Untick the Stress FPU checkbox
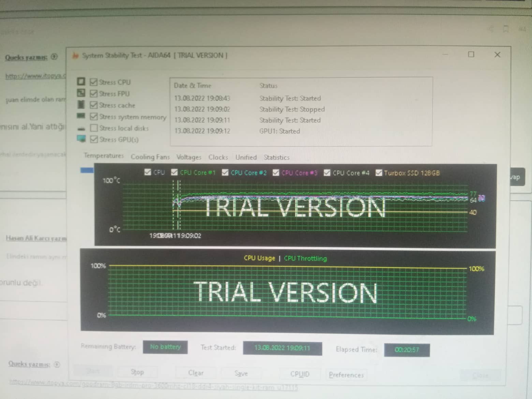The width and height of the screenshot is (532, 399). tap(93, 93)
